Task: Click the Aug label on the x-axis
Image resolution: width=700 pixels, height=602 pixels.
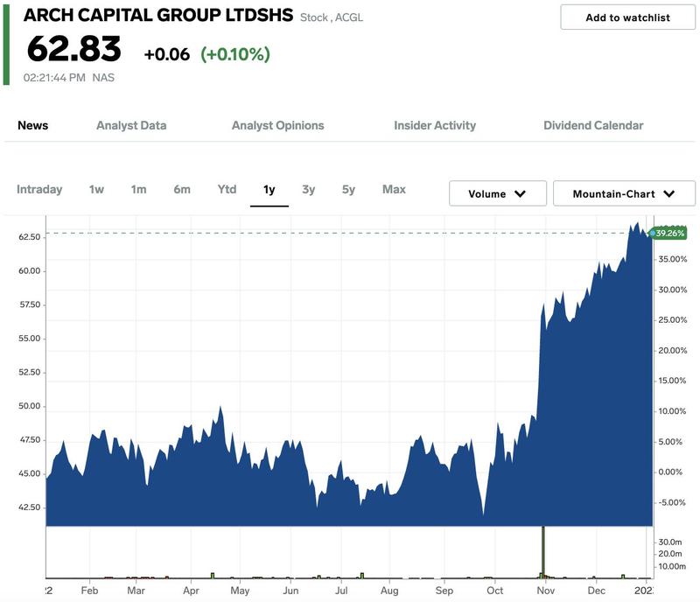Action: coord(389,591)
